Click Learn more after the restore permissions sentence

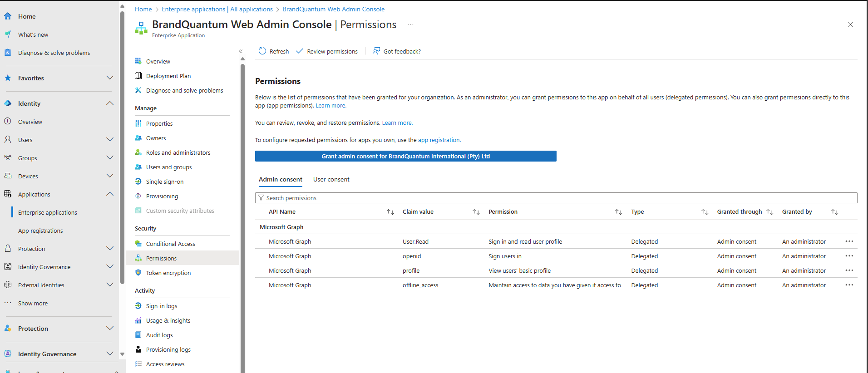click(x=397, y=123)
